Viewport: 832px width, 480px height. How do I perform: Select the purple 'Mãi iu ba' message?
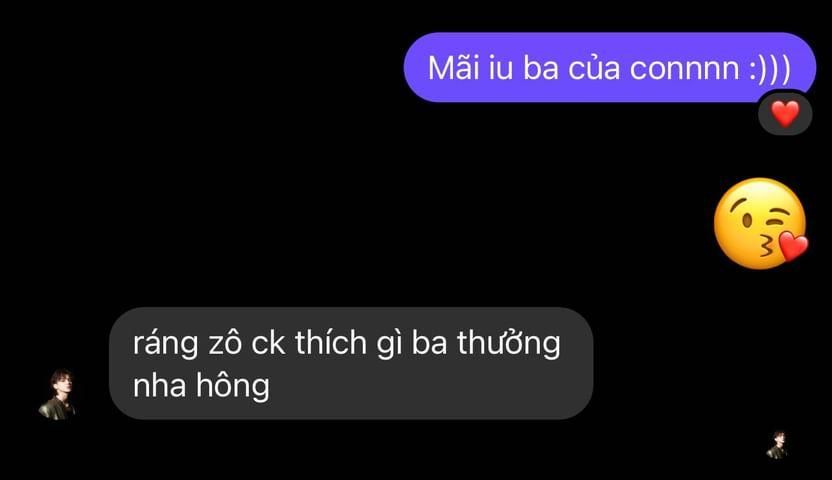(x=610, y=67)
